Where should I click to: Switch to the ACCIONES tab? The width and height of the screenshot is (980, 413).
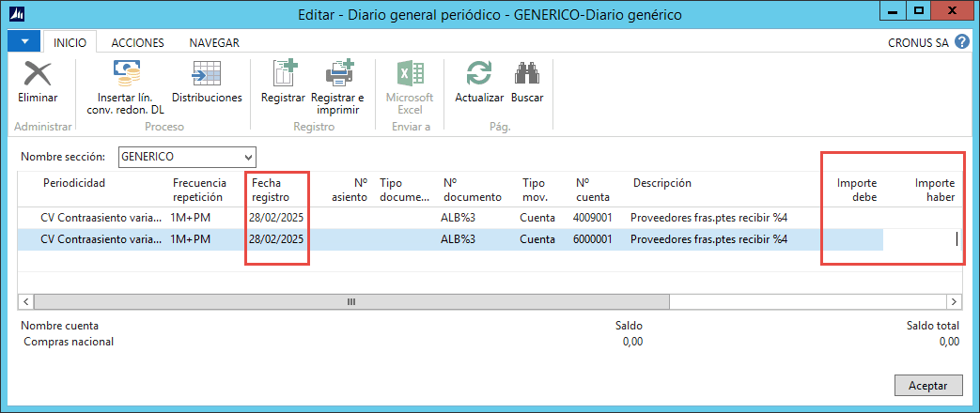click(x=137, y=42)
